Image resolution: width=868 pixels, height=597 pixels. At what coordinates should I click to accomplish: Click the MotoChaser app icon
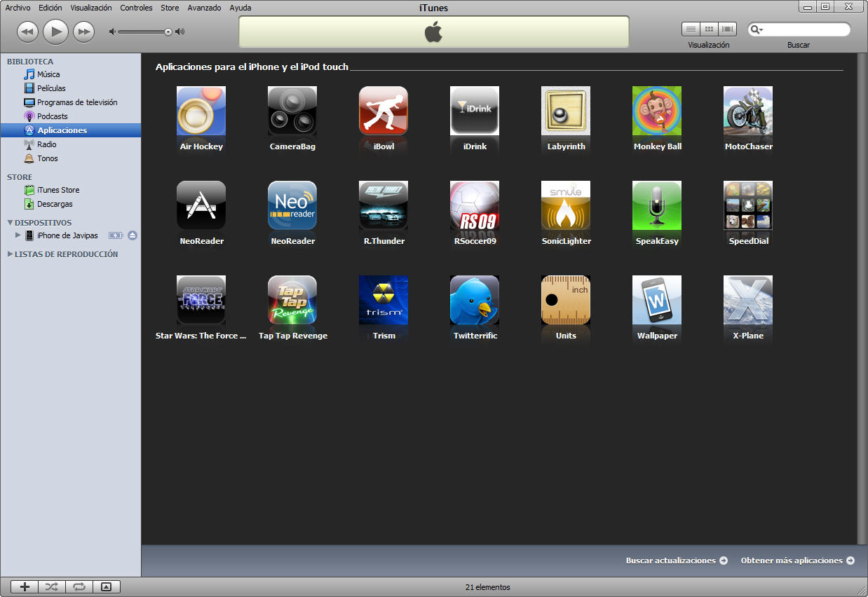coord(748,111)
